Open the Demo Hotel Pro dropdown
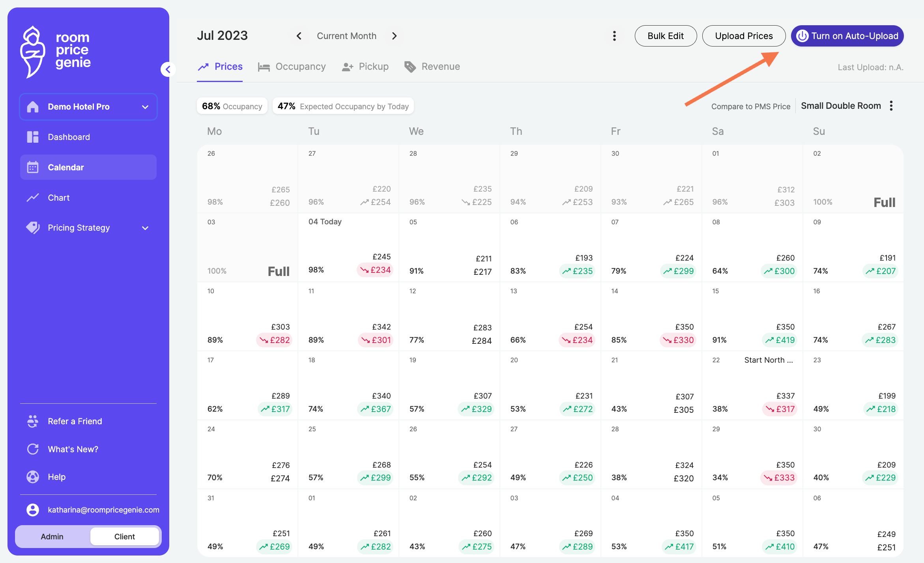Viewport: 924px width, 563px height. (88, 107)
